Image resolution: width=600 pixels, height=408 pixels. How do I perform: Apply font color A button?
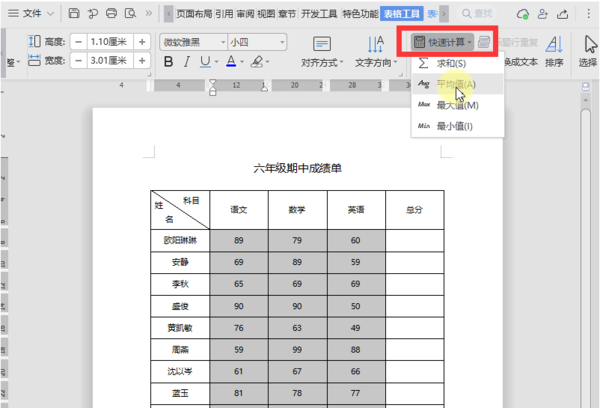coord(231,61)
